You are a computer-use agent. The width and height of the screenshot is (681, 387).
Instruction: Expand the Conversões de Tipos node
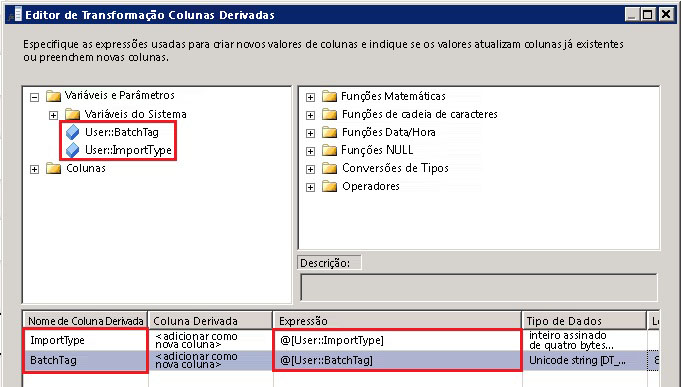(310, 169)
